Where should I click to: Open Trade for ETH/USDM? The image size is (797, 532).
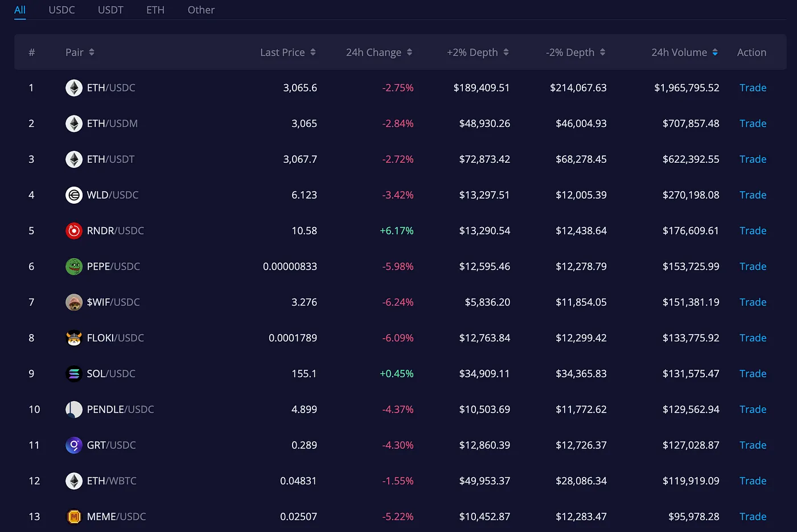click(x=753, y=123)
